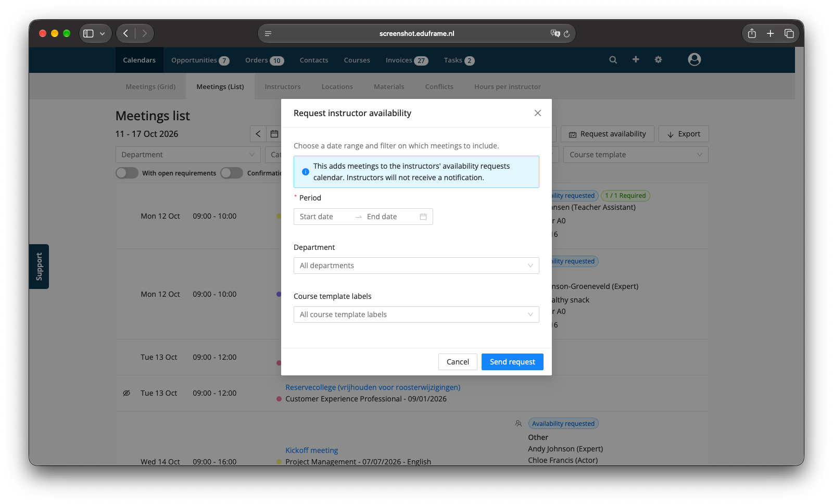Switch to Meetings (Grid) tab
833x504 pixels.
(150, 87)
